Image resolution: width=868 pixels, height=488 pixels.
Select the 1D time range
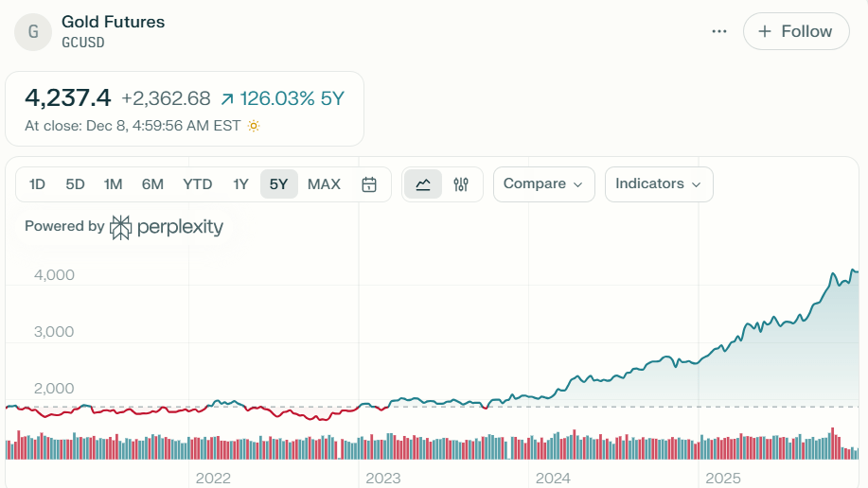[37, 184]
